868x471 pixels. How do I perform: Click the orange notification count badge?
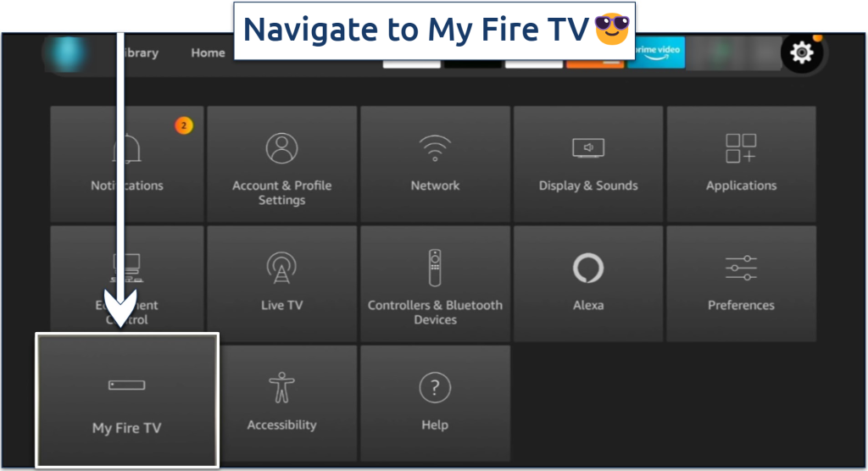tap(184, 125)
